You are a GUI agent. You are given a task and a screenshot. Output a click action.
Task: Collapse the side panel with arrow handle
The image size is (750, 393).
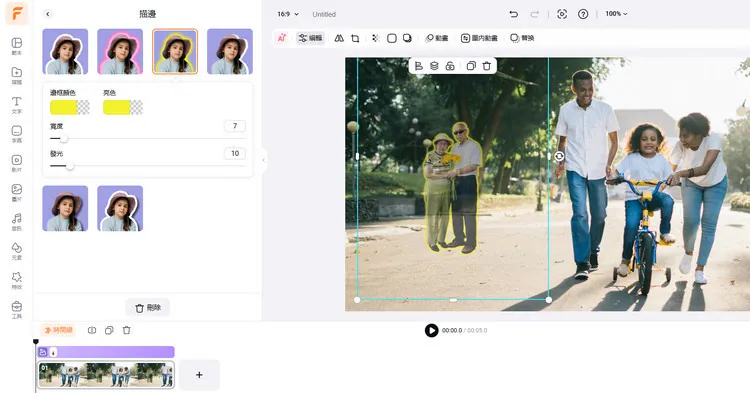click(264, 160)
